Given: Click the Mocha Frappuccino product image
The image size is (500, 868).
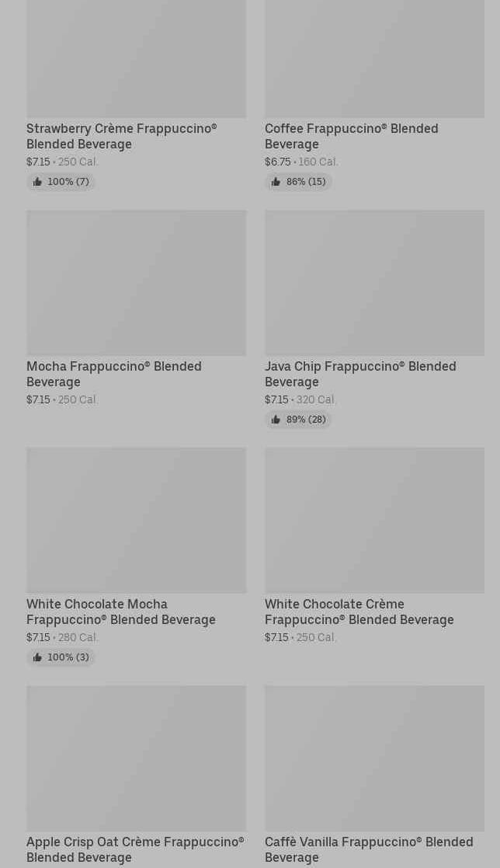Looking at the screenshot, I should point(136,283).
